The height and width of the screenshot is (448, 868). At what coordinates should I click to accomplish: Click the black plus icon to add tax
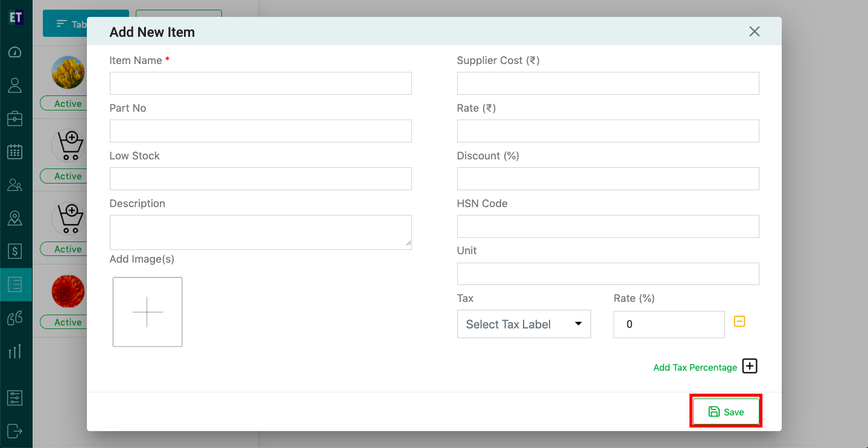tap(749, 366)
